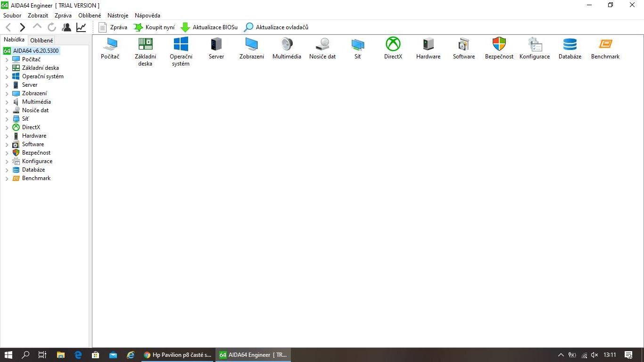Click the line graph toolbar icon
644x362 pixels.
tap(81, 27)
